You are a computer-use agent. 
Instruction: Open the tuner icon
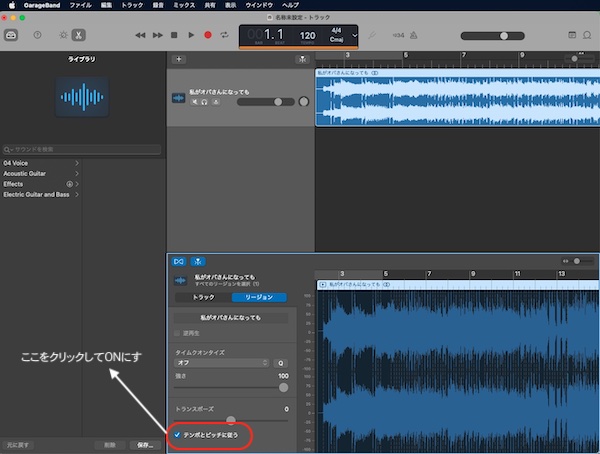372,35
